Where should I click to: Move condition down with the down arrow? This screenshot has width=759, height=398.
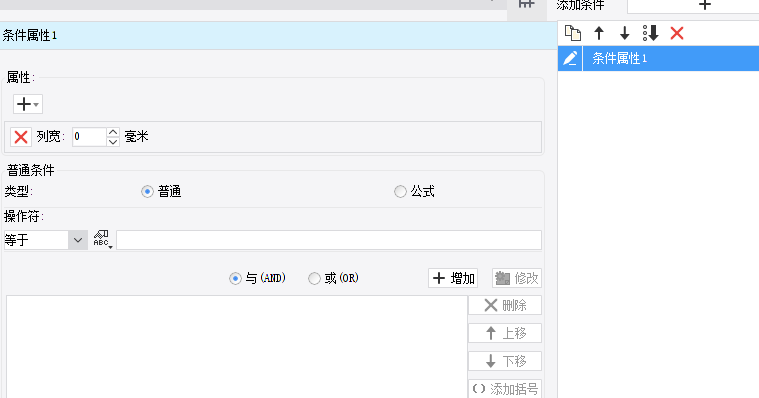624,33
